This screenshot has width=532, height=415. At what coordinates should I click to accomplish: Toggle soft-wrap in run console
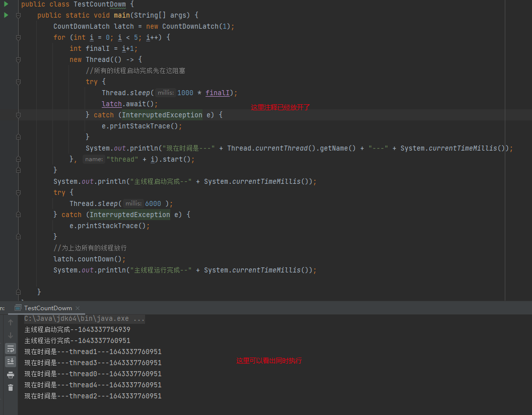(11, 349)
